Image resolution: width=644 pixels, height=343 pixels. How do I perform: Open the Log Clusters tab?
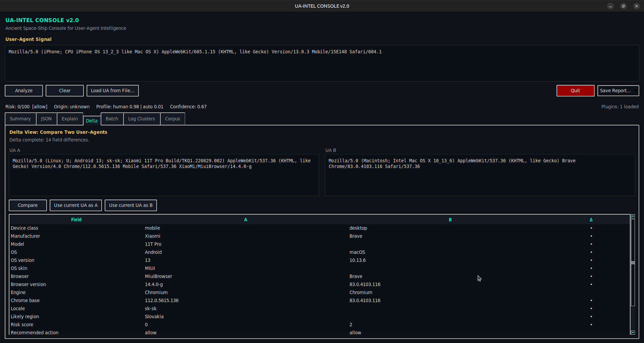pos(141,119)
